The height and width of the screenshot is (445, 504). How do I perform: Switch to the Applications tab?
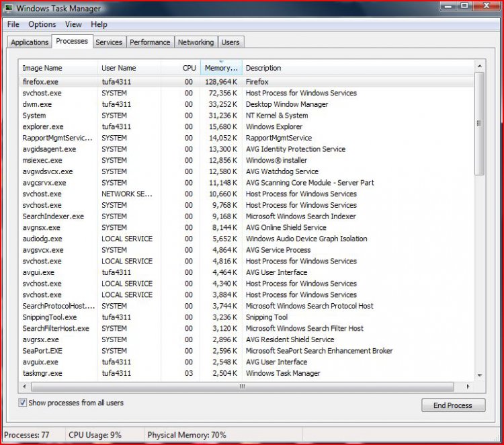point(30,42)
